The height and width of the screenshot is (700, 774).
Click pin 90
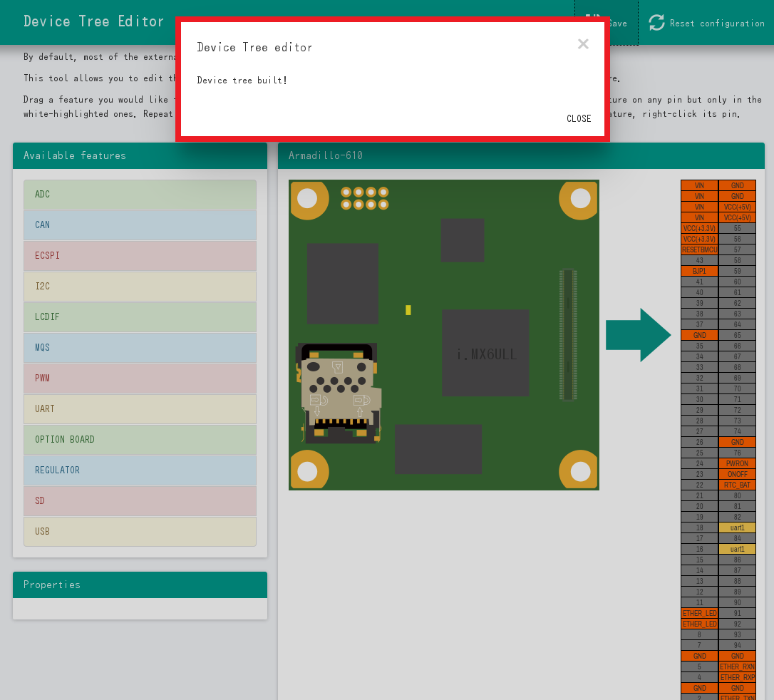[x=737, y=603]
